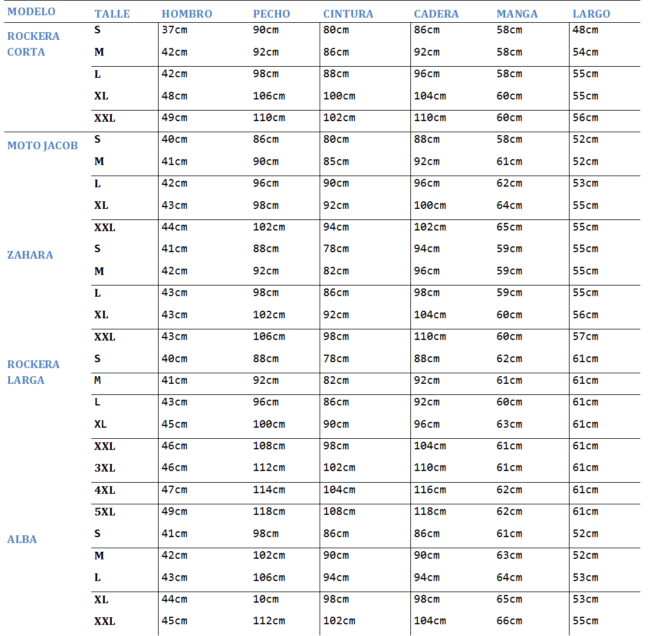Click the ROCKERA CORTA model label

33,44
